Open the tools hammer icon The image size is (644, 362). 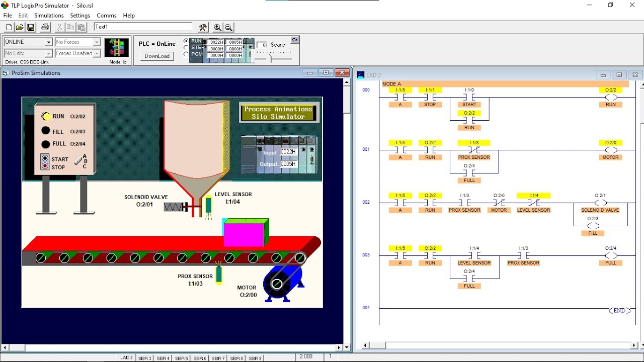[x=203, y=28]
